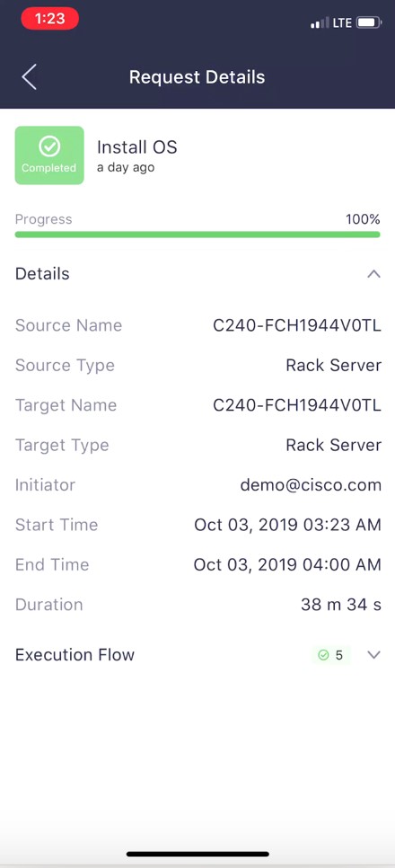This screenshot has width=395, height=868.
Task: Tap the Request Details page title
Action: tap(197, 77)
